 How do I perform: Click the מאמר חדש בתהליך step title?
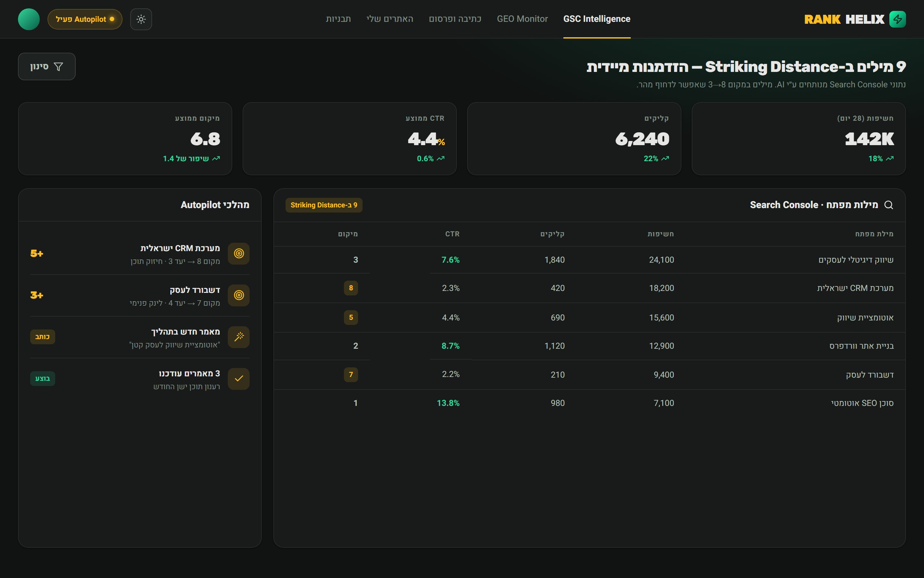(185, 331)
